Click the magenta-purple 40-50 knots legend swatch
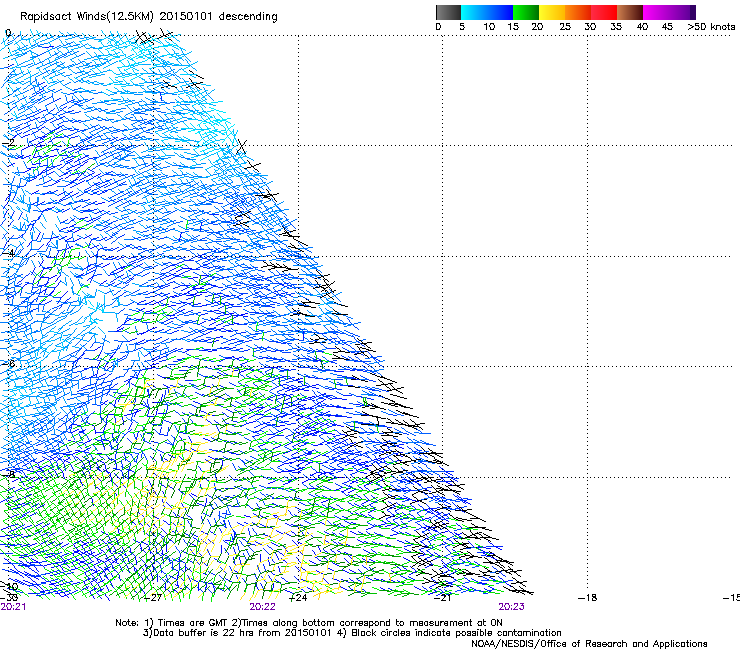 click(669, 12)
